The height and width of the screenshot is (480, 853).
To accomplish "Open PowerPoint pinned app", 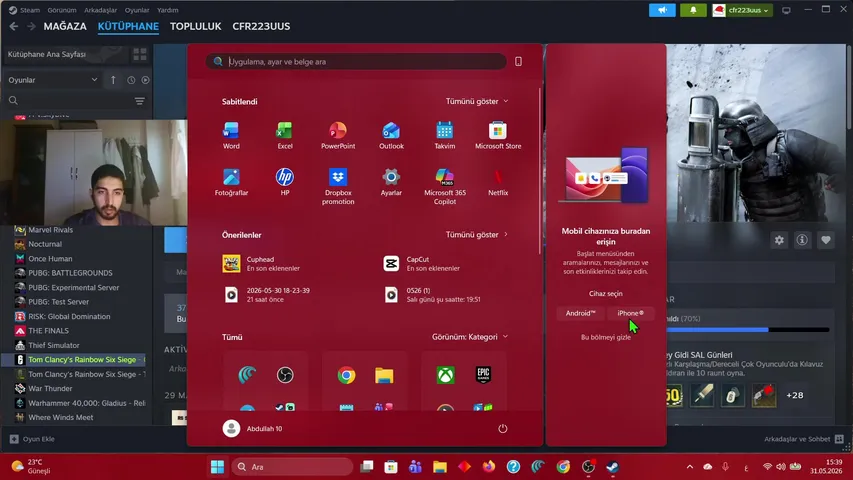I will pyautogui.click(x=338, y=135).
